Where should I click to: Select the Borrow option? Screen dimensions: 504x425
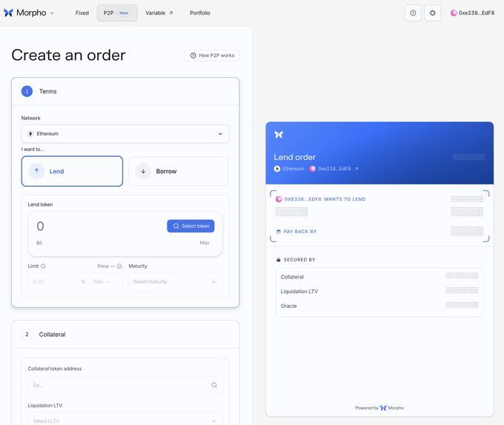tap(179, 171)
